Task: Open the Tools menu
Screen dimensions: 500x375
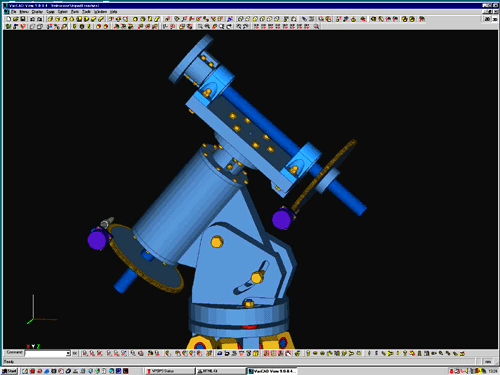Action: pos(86,12)
